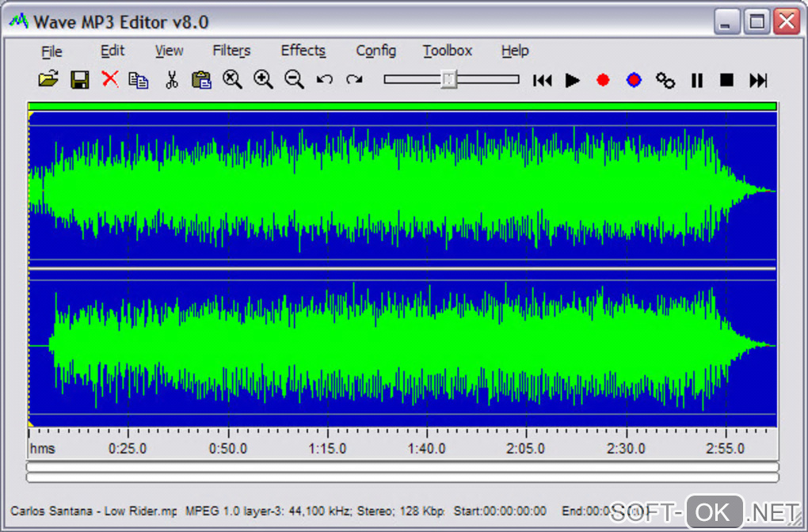Click the 0:50.0 mark on the time ruler

(x=228, y=449)
